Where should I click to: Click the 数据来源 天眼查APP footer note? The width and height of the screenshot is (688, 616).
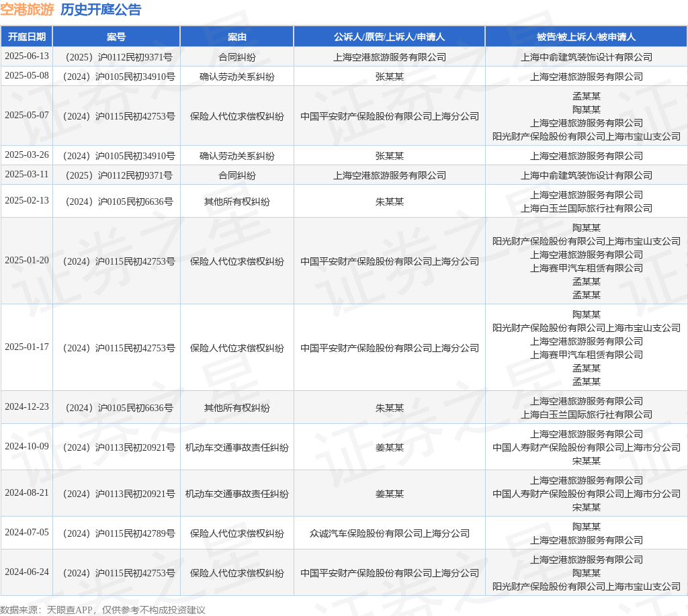pos(103,610)
